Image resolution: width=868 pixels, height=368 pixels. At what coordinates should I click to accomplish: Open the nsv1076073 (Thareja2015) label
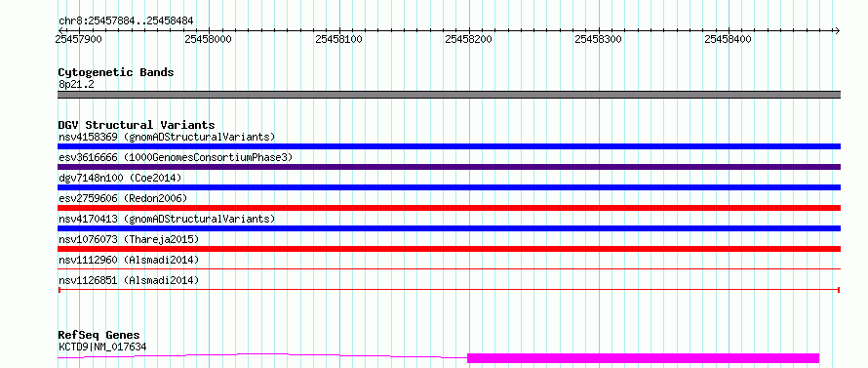129,239
